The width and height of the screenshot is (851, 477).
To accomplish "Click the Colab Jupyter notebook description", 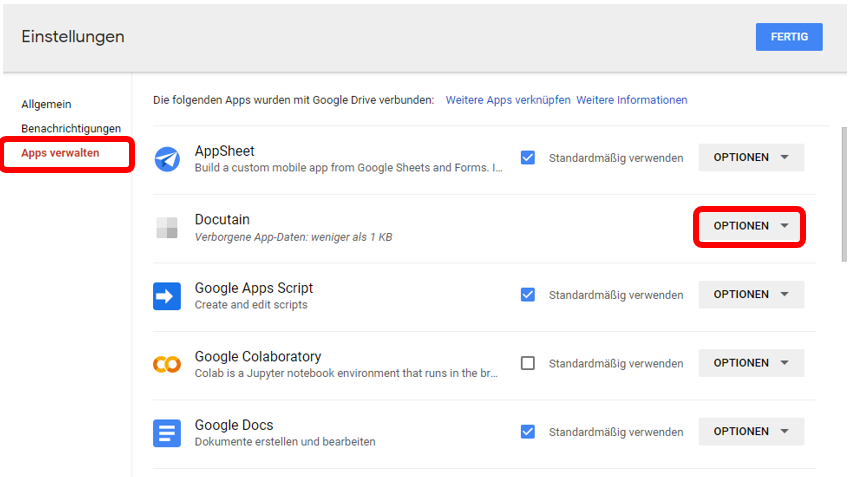I will click(x=346, y=373).
